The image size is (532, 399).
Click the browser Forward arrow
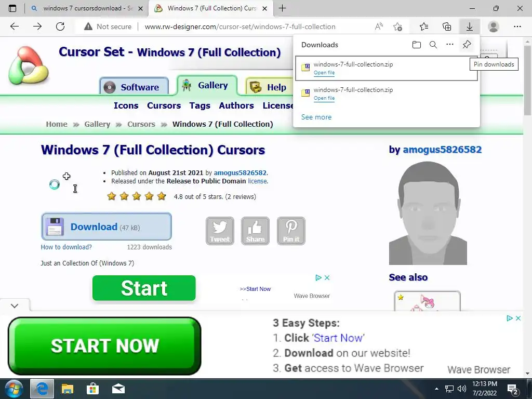click(37, 26)
